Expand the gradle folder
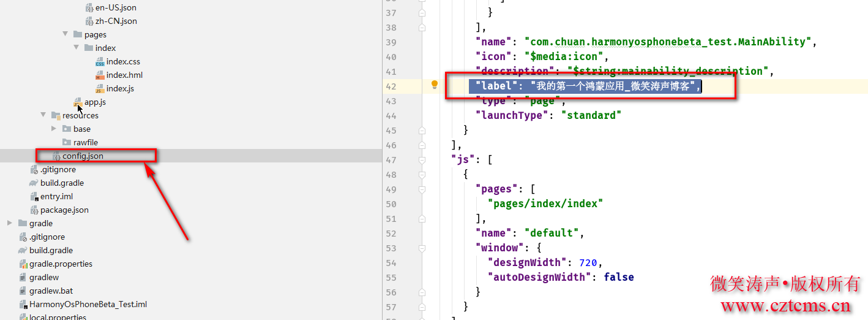The width and height of the screenshot is (868, 320). [x=10, y=223]
